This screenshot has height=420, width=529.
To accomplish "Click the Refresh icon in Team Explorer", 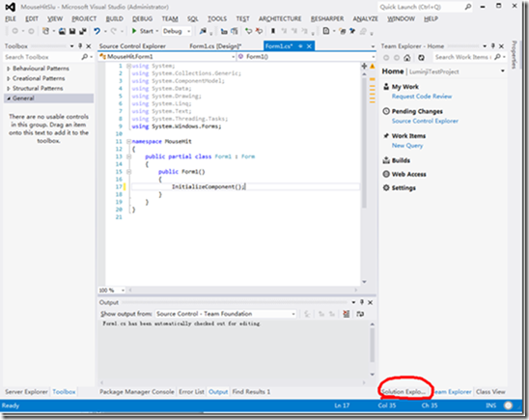I will (x=421, y=58).
